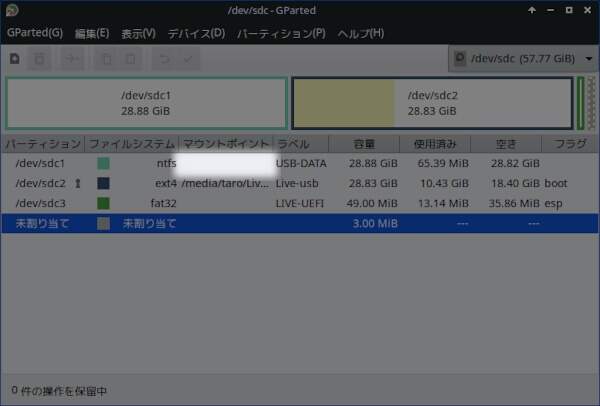Click the fat32 green color swatch
Screen dimensions: 600x406
click(x=103, y=203)
